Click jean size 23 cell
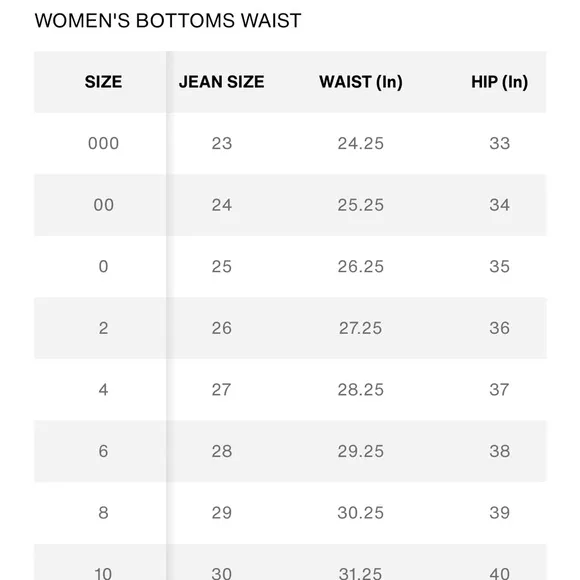The height and width of the screenshot is (580, 580). 222,144
